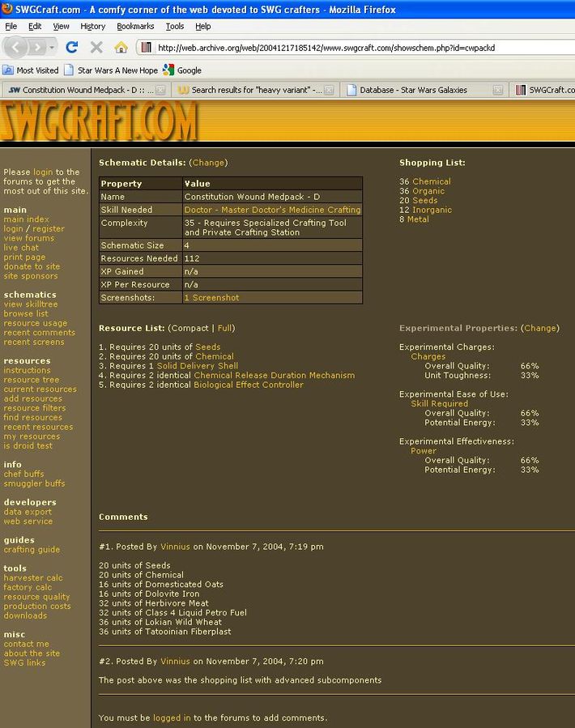Open the Most Visited bookmarks folder
The image size is (575, 728).
point(31,70)
